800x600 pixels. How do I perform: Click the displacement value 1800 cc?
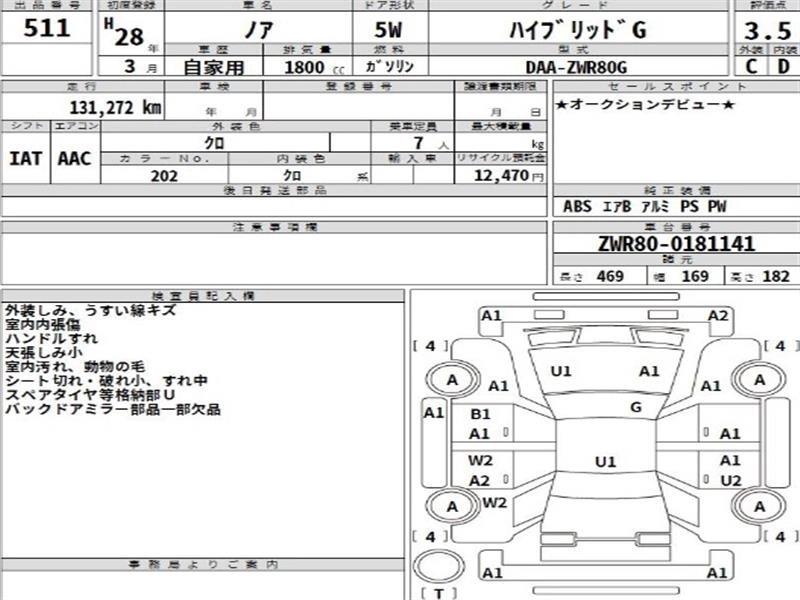(314, 67)
